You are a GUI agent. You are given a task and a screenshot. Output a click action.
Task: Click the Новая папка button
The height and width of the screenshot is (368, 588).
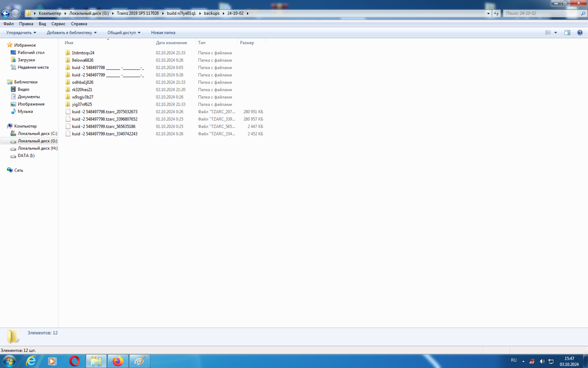163,33
